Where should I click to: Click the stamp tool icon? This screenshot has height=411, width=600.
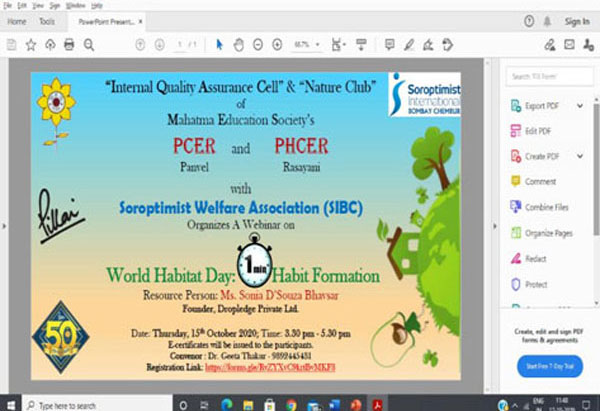coord(448,45)
